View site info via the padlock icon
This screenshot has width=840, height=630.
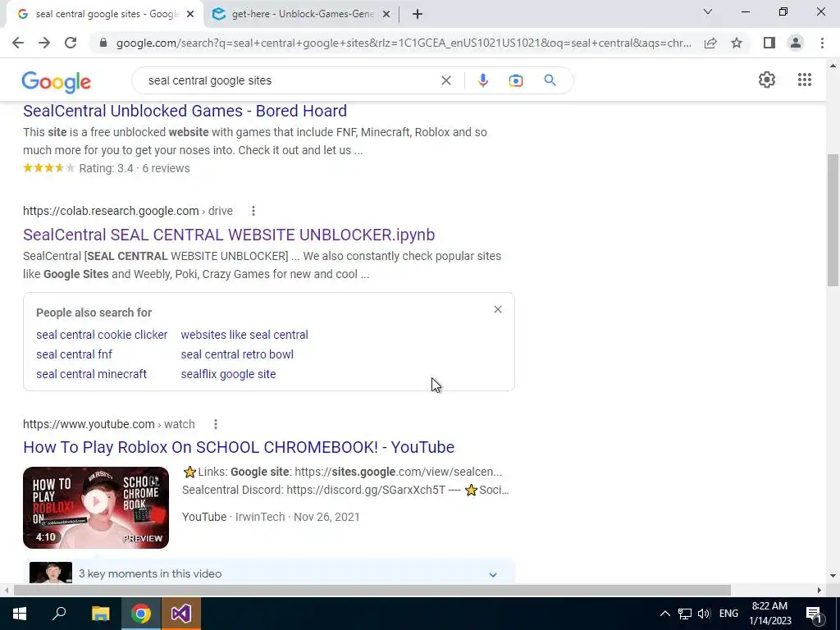pos(103,43)
